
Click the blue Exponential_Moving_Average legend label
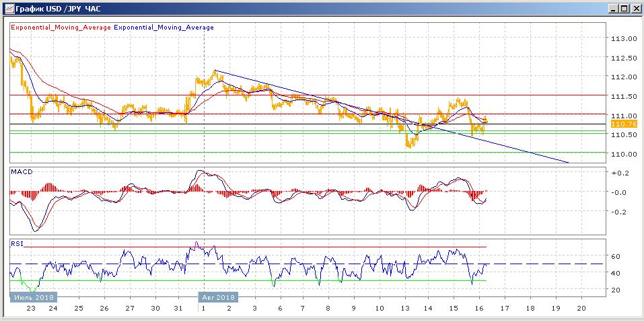click(x=164, y=28)
